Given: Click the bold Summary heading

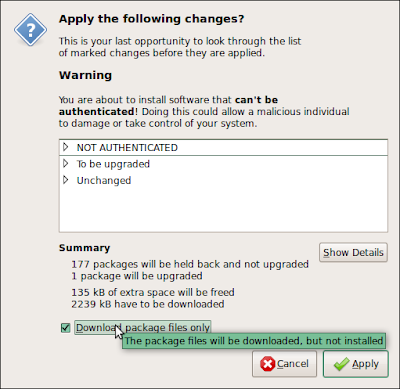Looking at the screenshot, I should 84,248.
